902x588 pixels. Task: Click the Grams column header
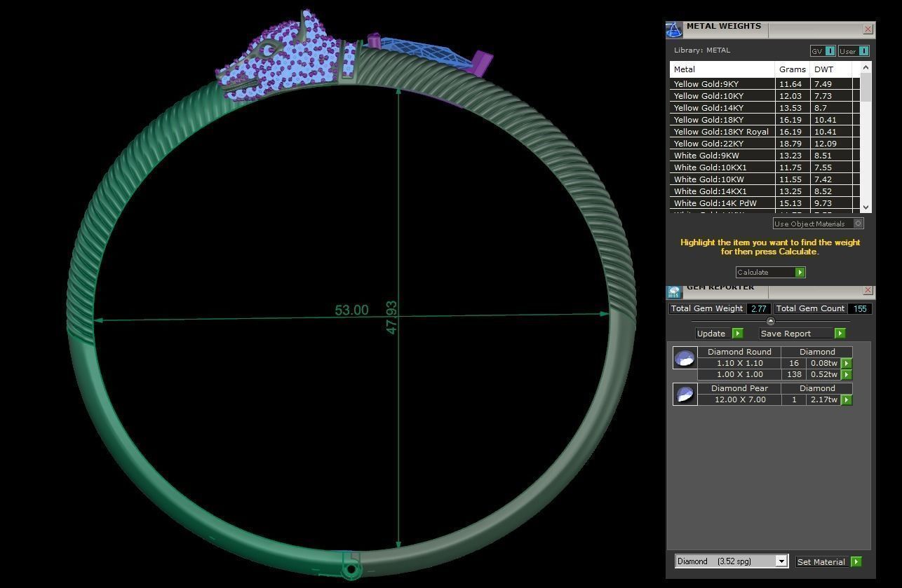pos(793,69)
